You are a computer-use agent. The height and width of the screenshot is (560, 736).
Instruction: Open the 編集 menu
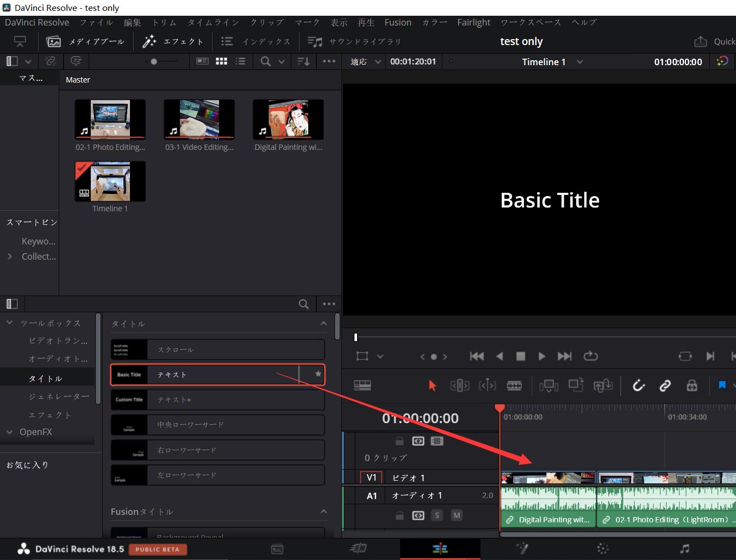point(132,22)
